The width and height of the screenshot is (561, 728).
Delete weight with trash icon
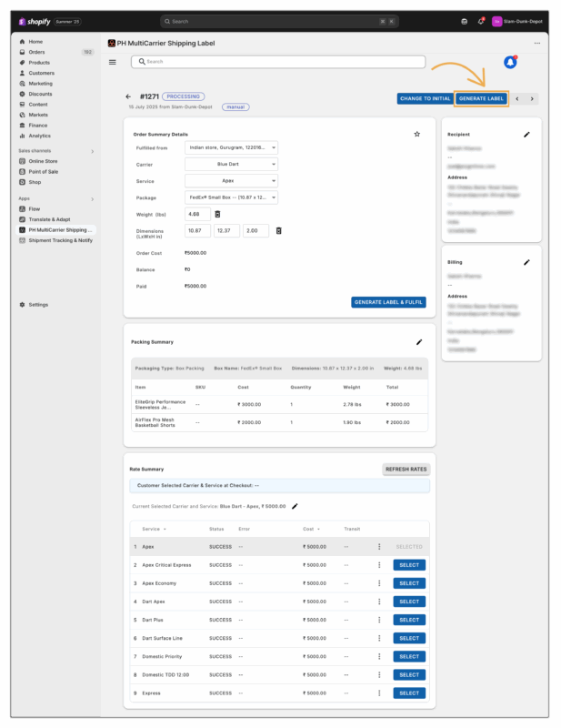(217, 214)
